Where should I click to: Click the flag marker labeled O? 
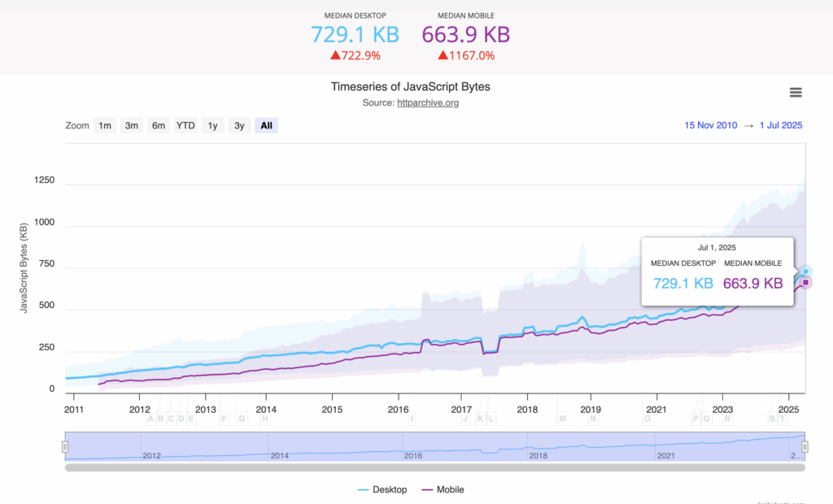coord(648,419)
